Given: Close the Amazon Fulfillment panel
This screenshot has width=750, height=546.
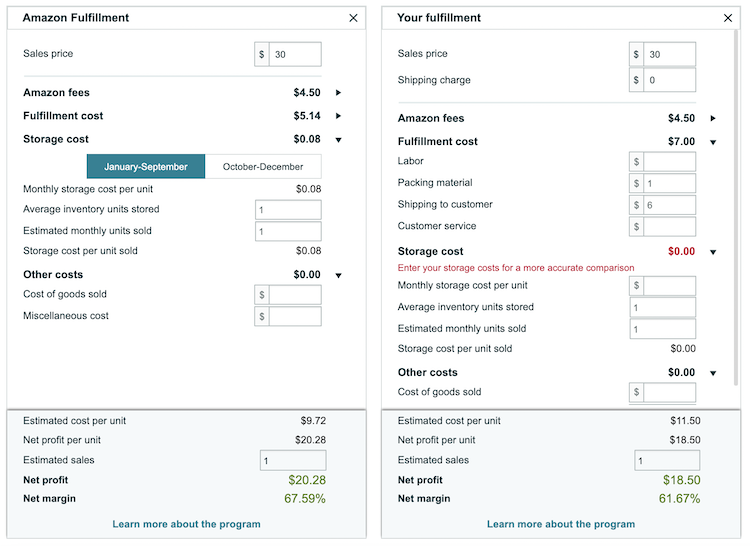Looking at the screenshot, I should pyautogui.click(x=353, y=18).
